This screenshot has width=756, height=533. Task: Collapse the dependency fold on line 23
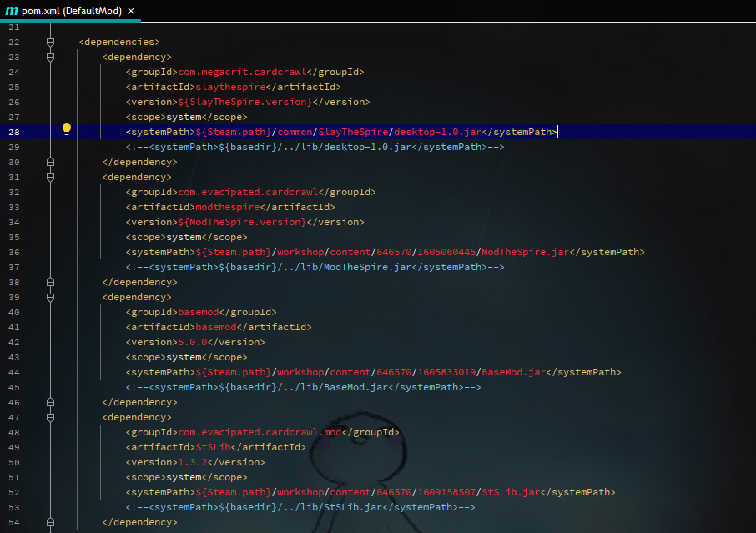50,57
